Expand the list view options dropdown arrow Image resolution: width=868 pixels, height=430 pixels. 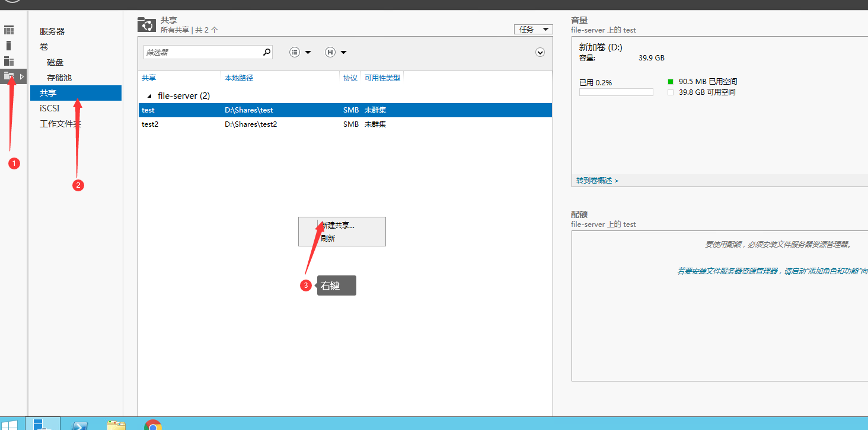point(308,53)
